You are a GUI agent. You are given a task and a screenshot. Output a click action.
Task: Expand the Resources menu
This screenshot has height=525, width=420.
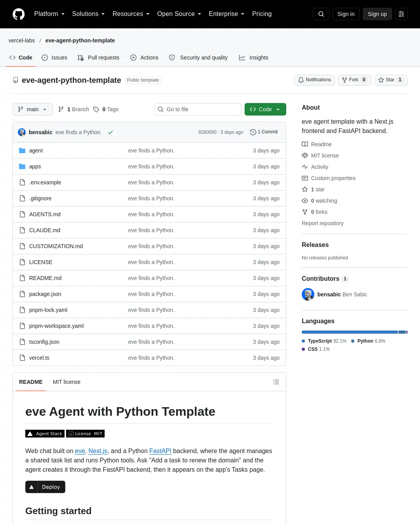[x=131, y=14]
